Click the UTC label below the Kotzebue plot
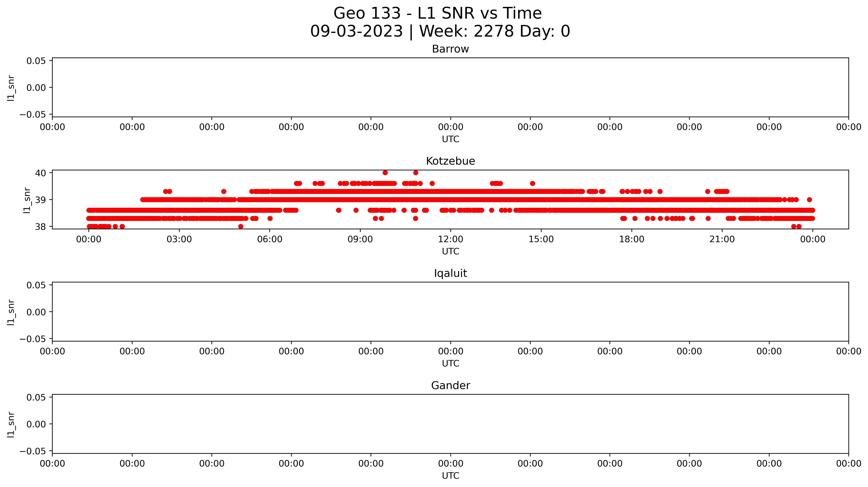Image resolution: width=868 pixels, height=487 pixels. click(451, 251)
